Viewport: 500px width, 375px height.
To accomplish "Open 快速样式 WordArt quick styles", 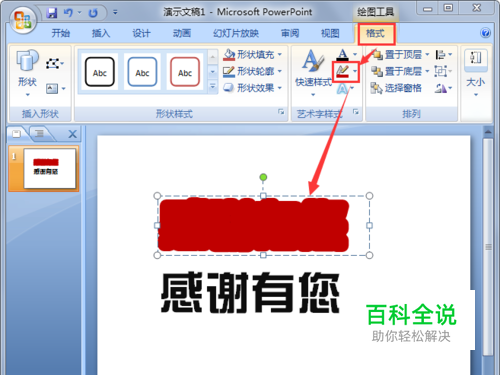I will (313, 73).
